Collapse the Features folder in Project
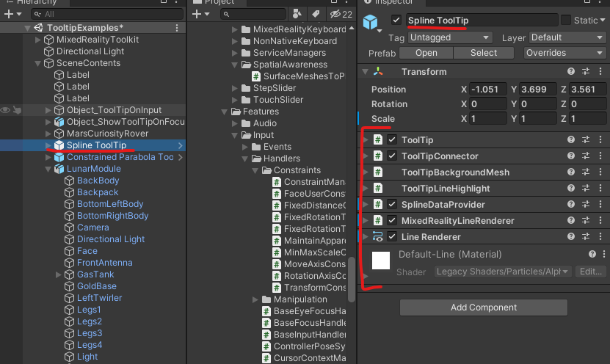This screenshot has height=364, width=610. point(224,112)
